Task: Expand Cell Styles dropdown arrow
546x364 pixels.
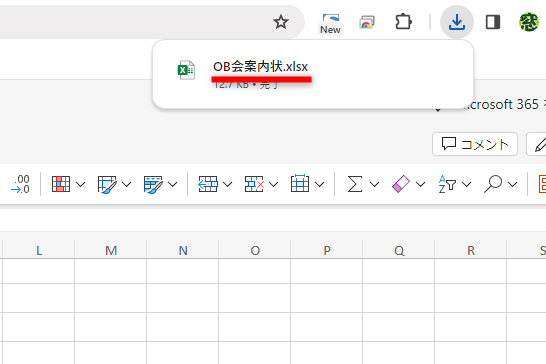Action: (x=172, y=184)
